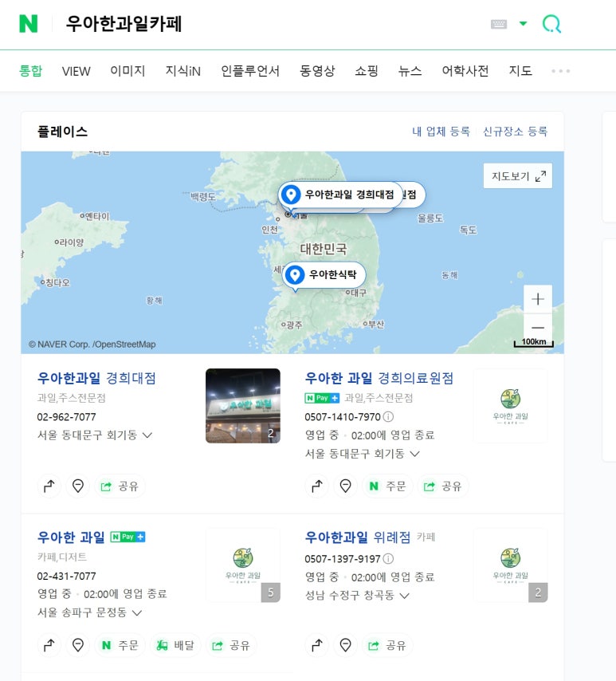Open the on-screen keyboard icon
This screenshot has width=616, height=681.
[x=498, y=24]
